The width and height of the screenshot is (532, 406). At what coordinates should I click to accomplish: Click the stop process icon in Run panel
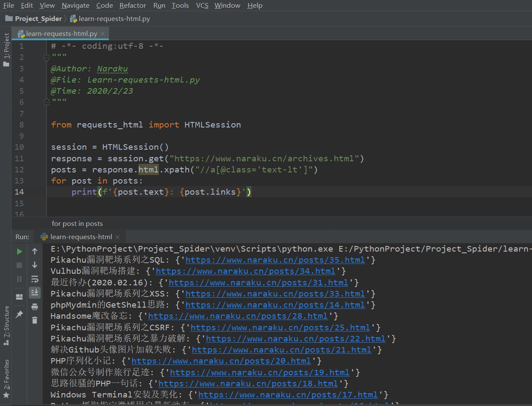(19, 265)
